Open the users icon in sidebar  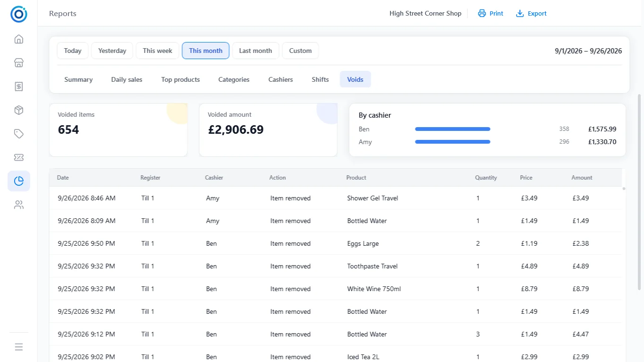tap(19, 205)
